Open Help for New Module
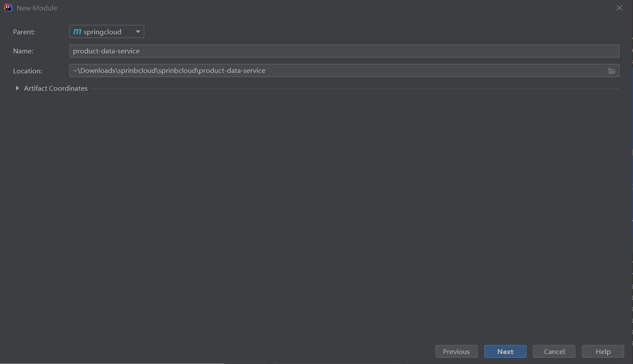This screenshot has height=364, width=633. pos(603,351)
